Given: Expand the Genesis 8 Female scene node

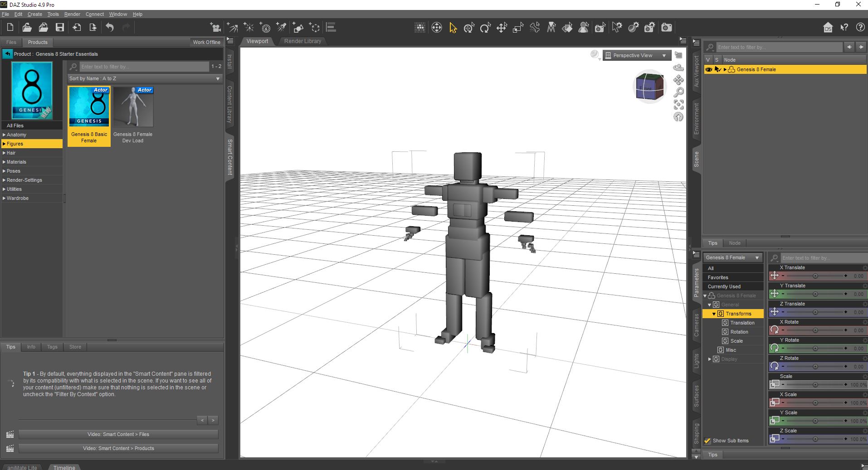Looking at the screenshot, I should (725, 69).
